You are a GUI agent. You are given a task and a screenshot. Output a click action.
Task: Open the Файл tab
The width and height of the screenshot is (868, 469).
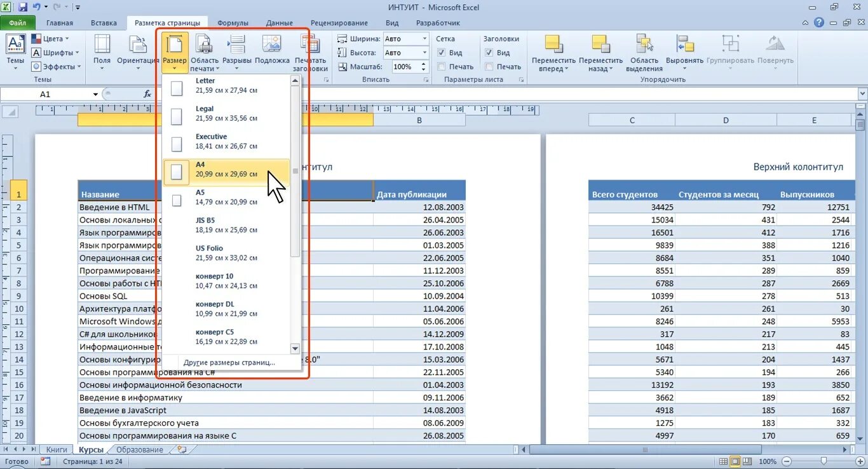(x=17, y=23)
